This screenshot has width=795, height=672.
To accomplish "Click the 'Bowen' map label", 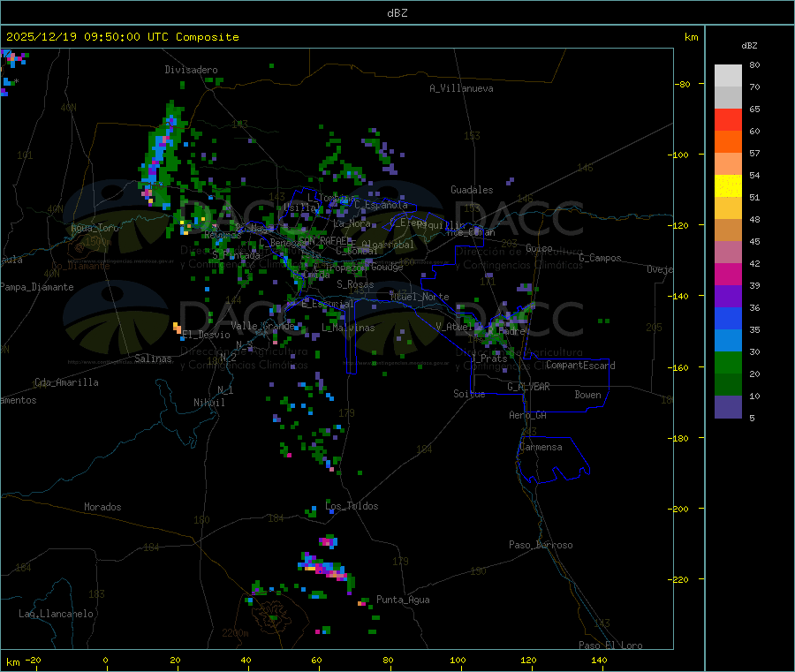I will (x=588, y=395).
